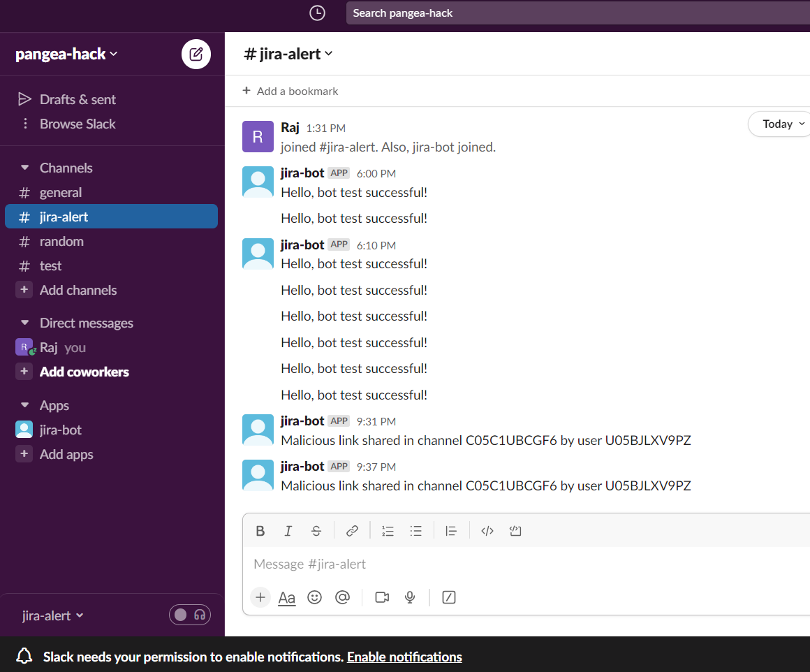
Task: Open the history clock icon
Action: coord(317,13)
